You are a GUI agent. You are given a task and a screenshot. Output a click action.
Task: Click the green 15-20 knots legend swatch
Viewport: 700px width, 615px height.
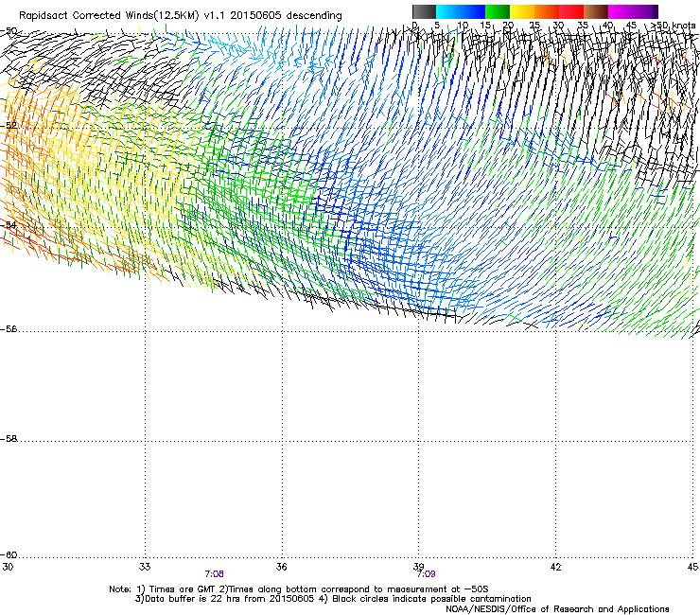click(x=498, y=11)
